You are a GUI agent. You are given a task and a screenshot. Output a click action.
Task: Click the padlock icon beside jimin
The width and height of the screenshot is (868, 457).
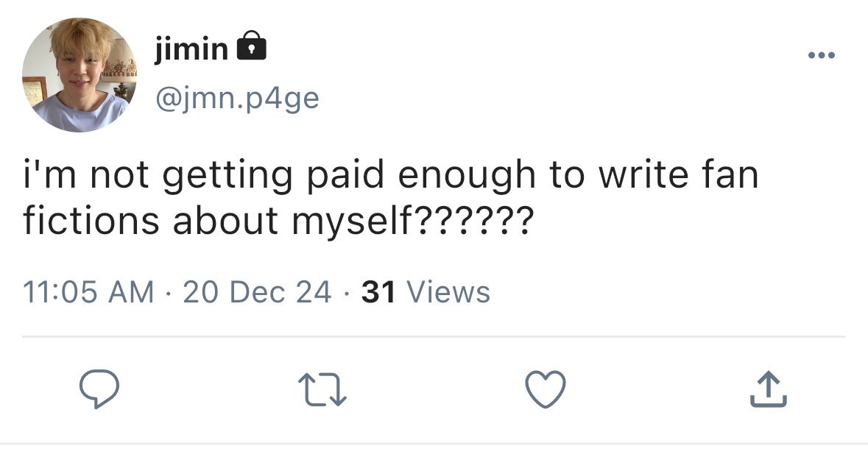pyautogui.click(x=251, y=46)
